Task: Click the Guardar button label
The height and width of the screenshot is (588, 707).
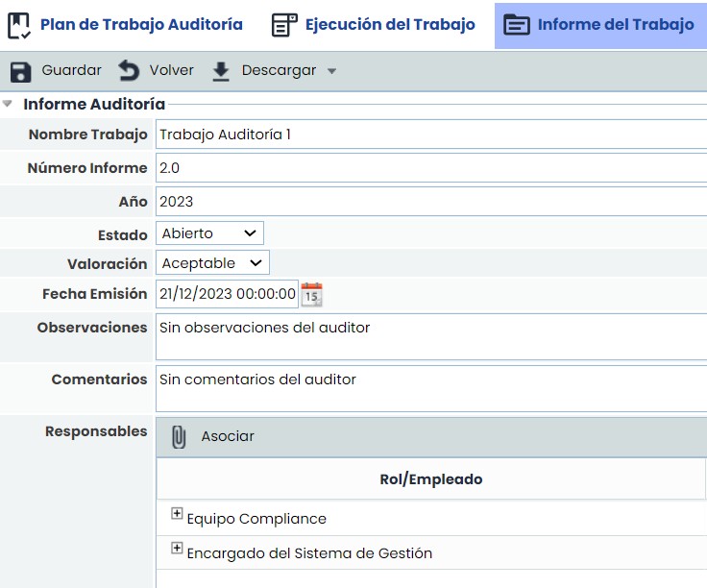Action: pyautogui.click(x=71, y=71)
